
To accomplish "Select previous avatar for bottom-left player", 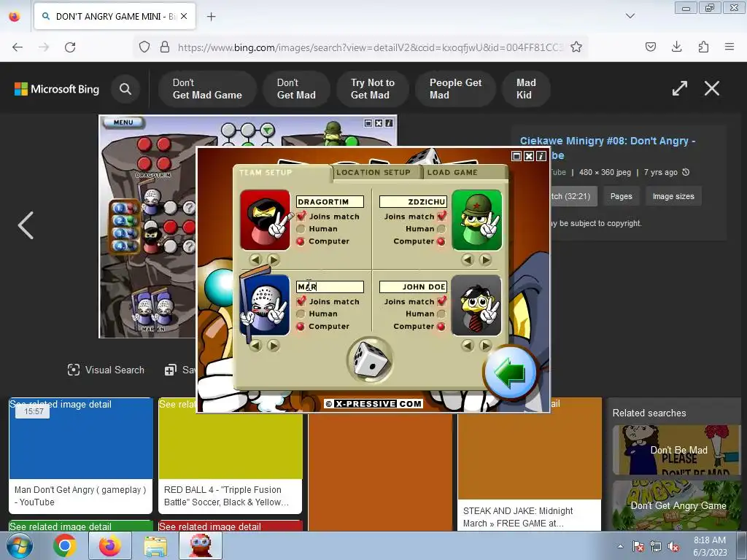I will click(255, 345).
